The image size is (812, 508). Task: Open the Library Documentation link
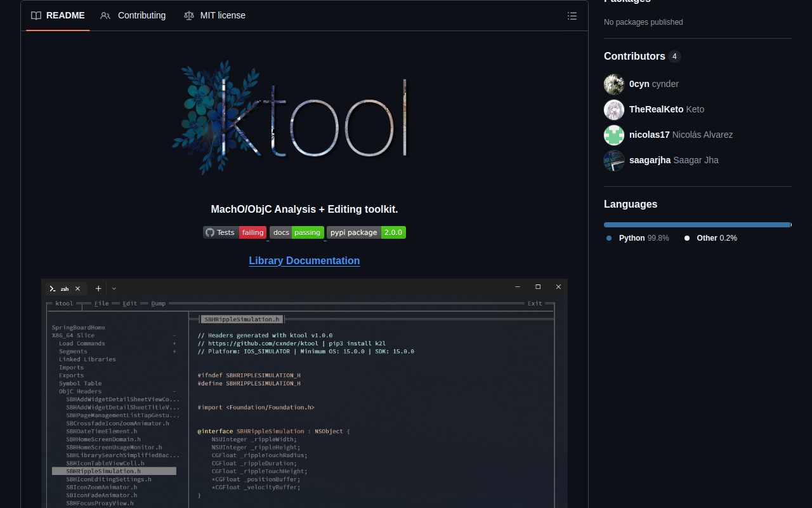304,260
